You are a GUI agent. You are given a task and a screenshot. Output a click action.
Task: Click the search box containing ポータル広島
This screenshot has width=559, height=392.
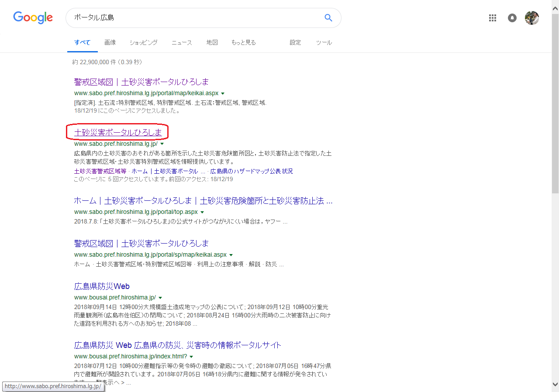pyautogui.click(x=203, y=18)
